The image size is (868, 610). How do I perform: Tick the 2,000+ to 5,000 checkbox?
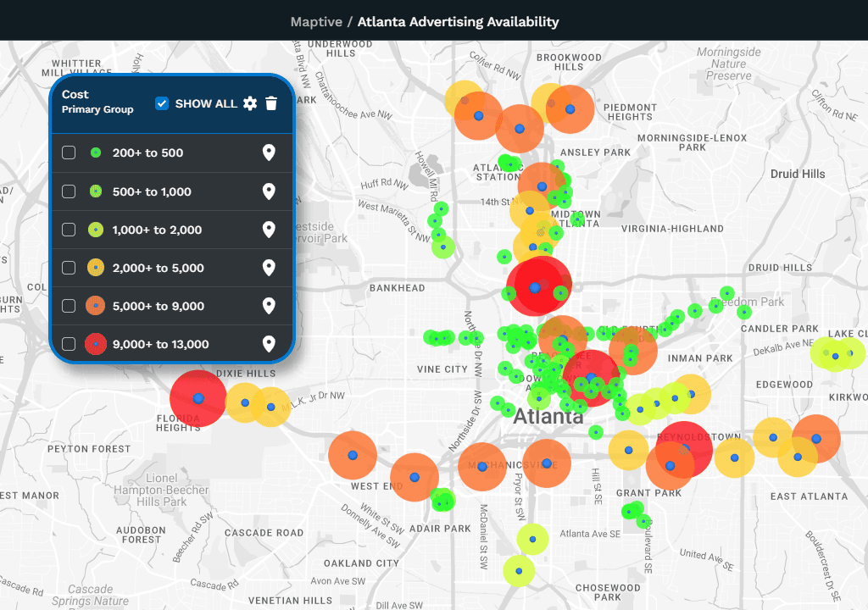69,268
